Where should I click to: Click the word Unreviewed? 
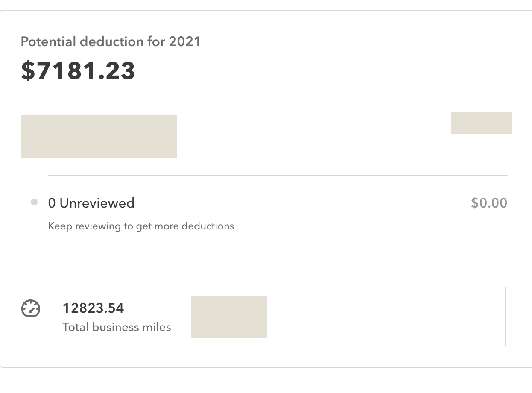point(97,203)
